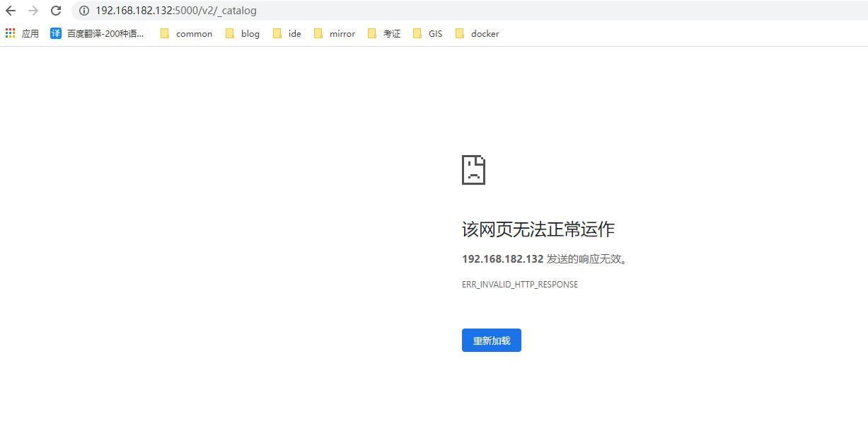This screenshot has height=422, width=868.
Task: Expand the GIS bookmarks folder
Action: [428, 33]
